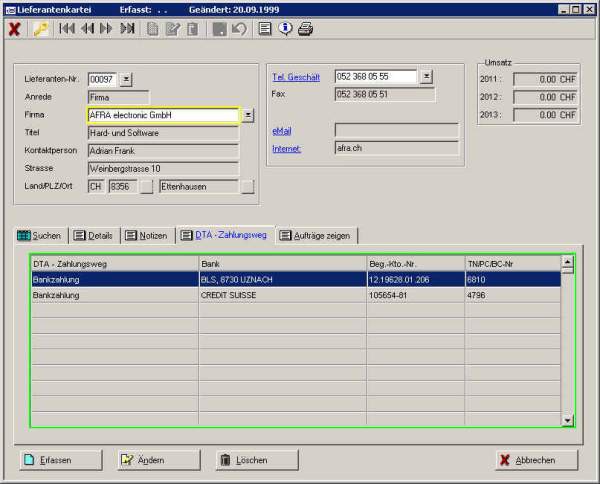Image resolution: width=600 pixels, height=484 pixels.
Task: Expand the Firma dropdown list
Action: tap(248, 116)
